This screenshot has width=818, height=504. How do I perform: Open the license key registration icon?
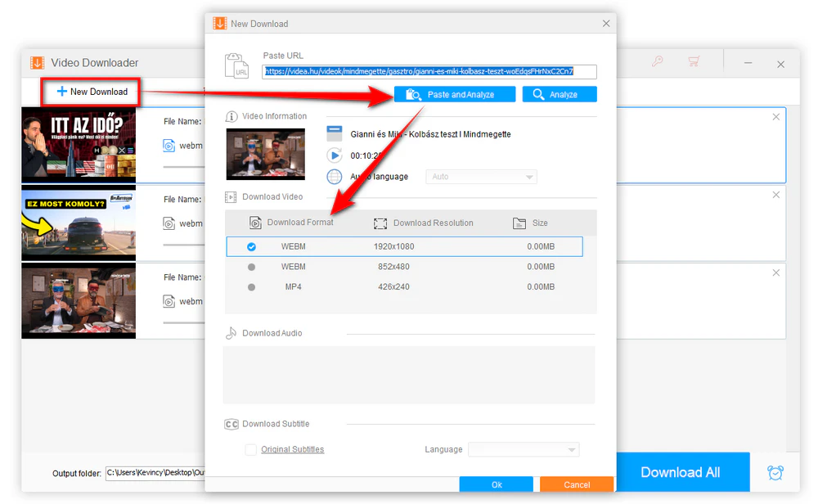(657, 61)
